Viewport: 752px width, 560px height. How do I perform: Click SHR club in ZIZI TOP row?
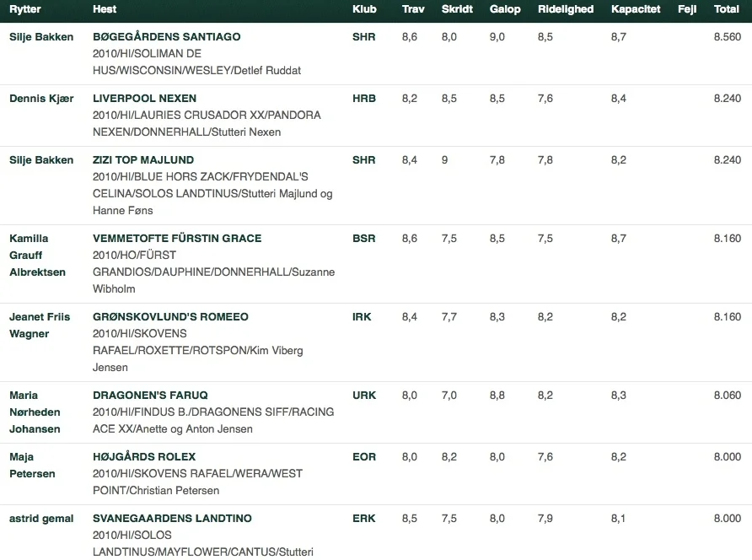tap(364, 159)
